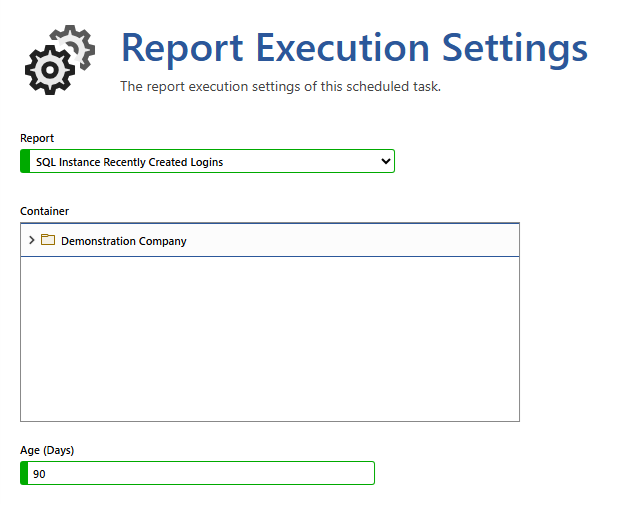Image resolution: width=639 pixels, height=509 pixels.
Task: Click blank space right of Demonstration Company row
Action: click(x=380, y=241)
